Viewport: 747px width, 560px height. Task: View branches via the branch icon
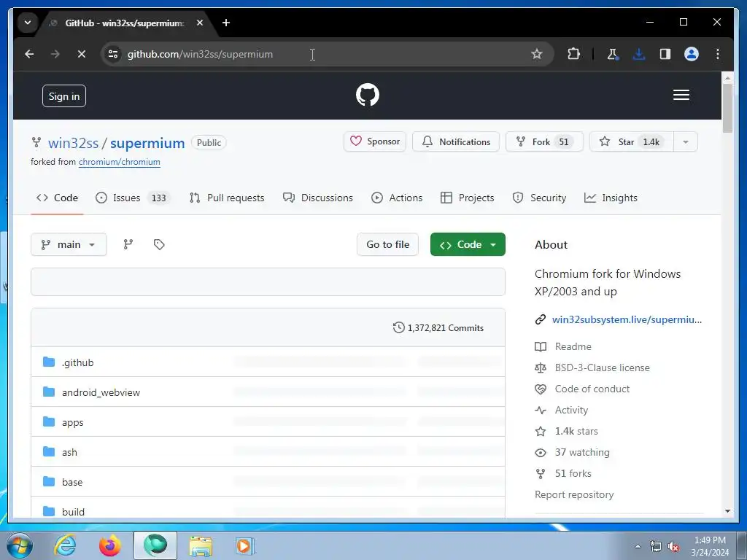coord(128,244)
